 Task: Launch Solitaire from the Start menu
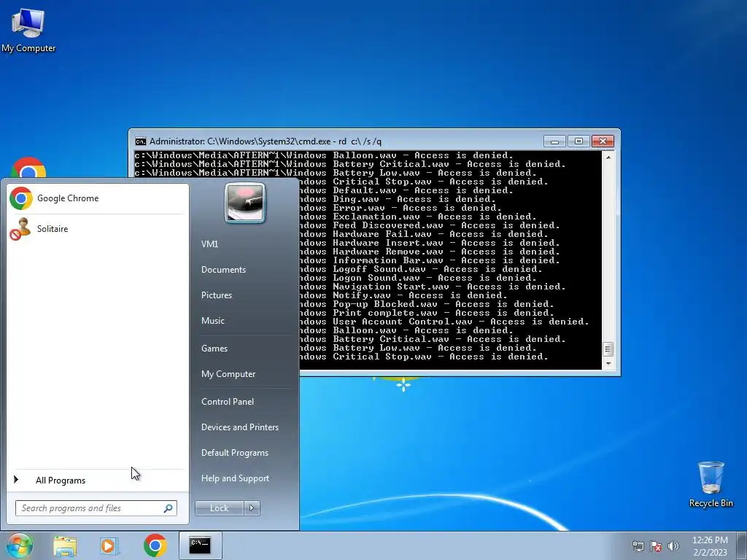97,228
